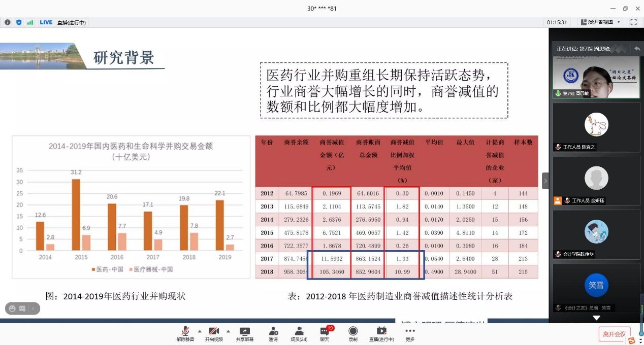Unmute microphone via 解除静音

(185, 333)
